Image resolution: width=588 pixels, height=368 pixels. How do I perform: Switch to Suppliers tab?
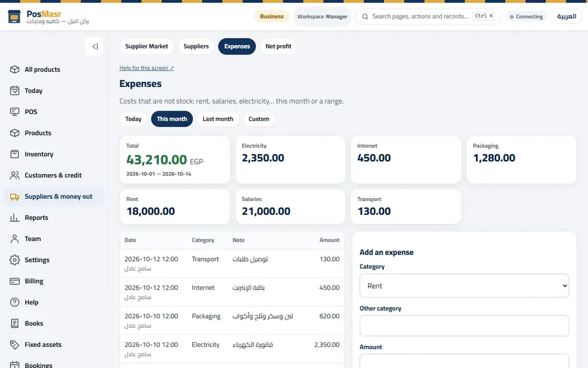196,46
